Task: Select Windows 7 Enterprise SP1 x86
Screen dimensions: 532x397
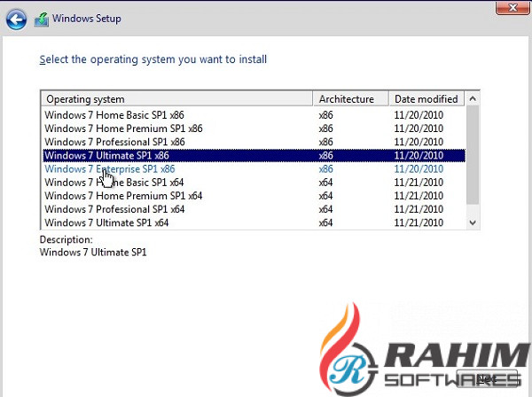Action: pyautogui.click(x=254, y=169)
